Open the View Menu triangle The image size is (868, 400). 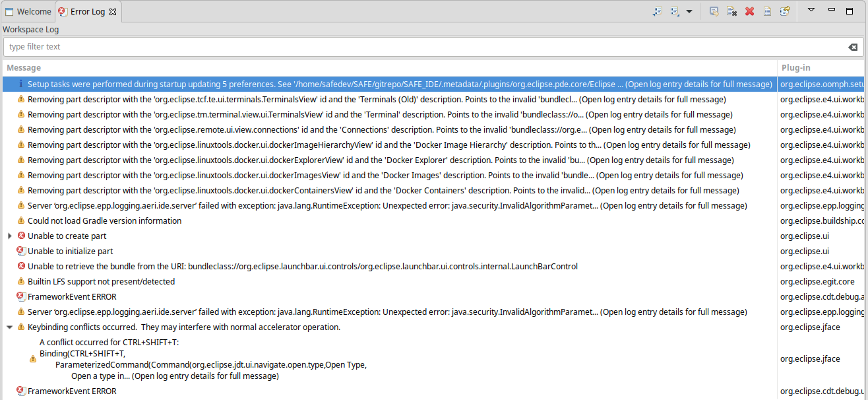(812, 10)
